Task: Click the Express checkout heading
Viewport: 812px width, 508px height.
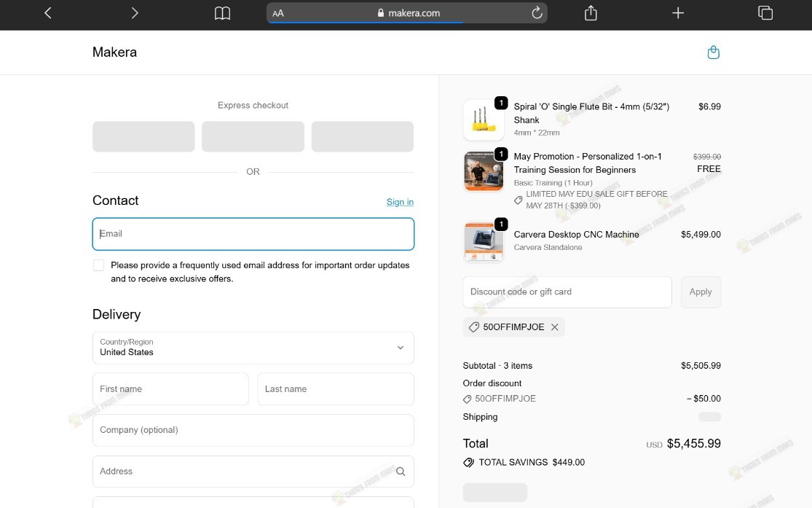Action: 253,105
